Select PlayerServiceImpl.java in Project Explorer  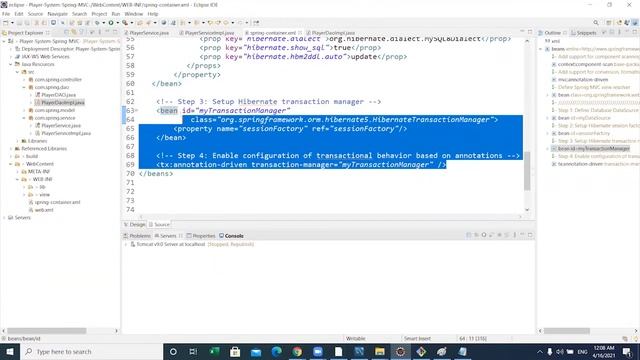click(62, 133)
